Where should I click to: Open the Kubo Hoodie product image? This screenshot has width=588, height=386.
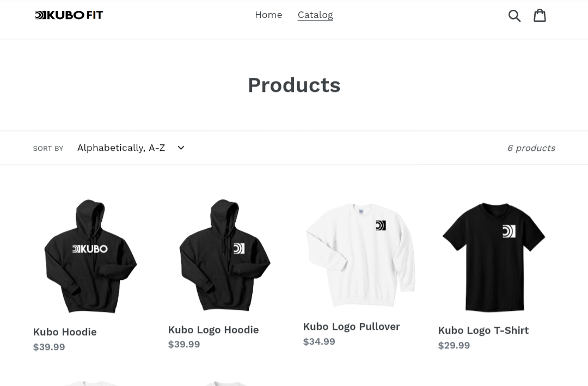coord(90,256)
